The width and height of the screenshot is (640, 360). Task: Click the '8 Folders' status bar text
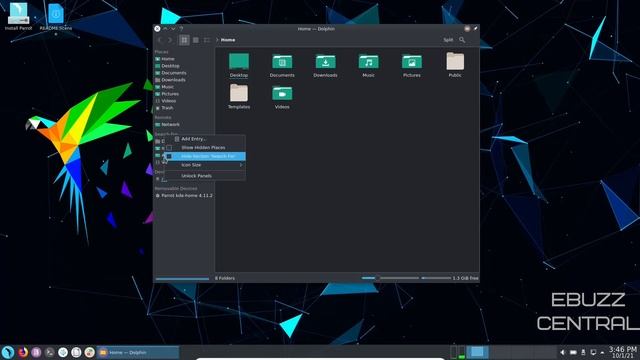pyautogui.click(x=225, y=278)
